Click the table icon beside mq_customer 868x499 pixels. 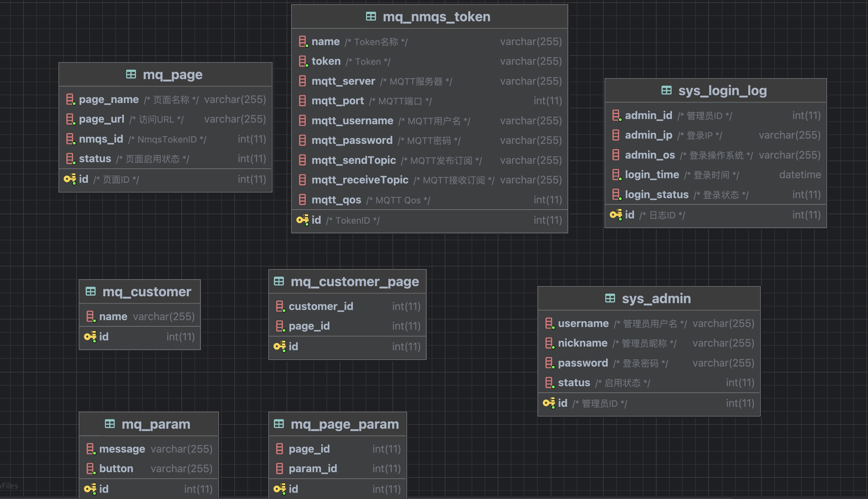pos(91,292)
